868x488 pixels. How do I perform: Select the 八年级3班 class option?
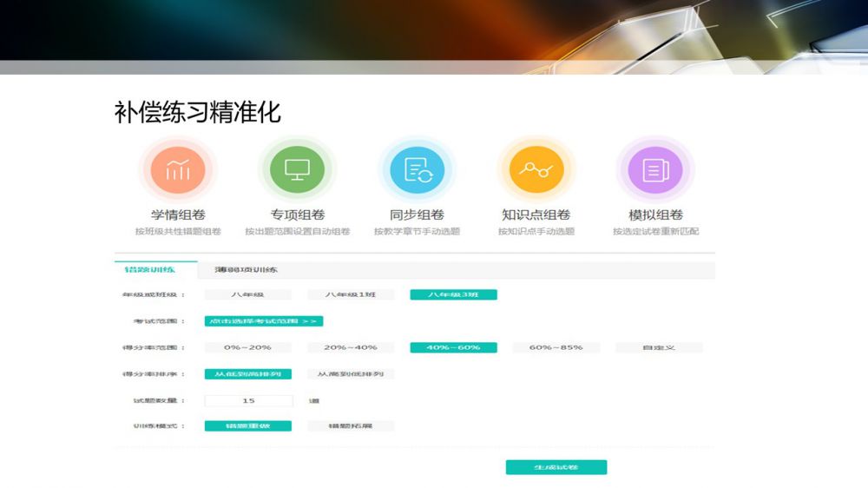pos(453,295)
